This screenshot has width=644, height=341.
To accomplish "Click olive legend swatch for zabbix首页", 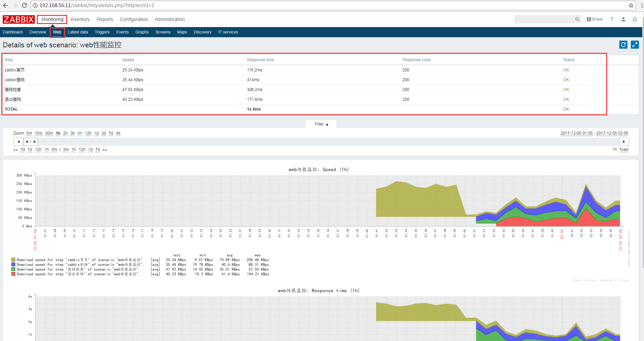I will pyautogui.click(x=13, y=260).
